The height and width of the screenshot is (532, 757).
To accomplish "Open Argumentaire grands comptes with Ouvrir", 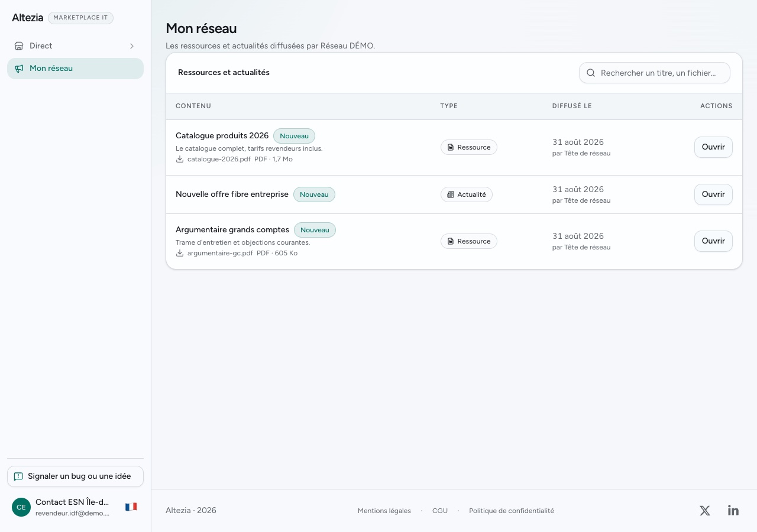I will tap(713, 241).
